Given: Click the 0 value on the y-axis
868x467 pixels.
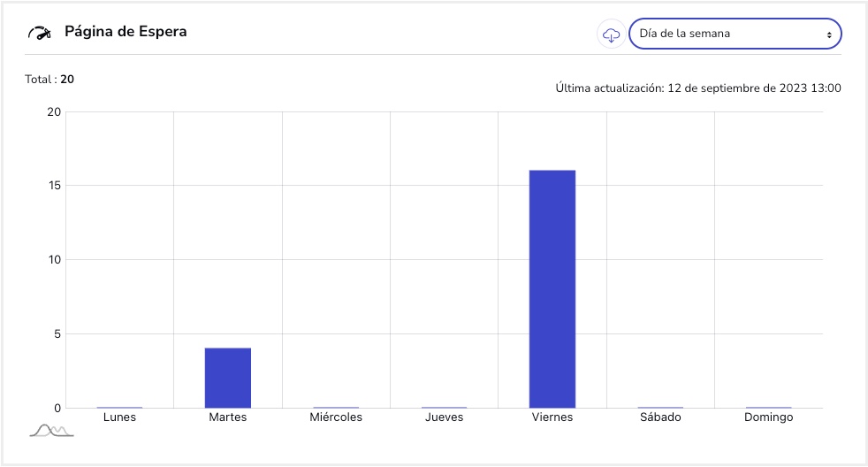Looking at the screenshot, I should tap(57, 409).
